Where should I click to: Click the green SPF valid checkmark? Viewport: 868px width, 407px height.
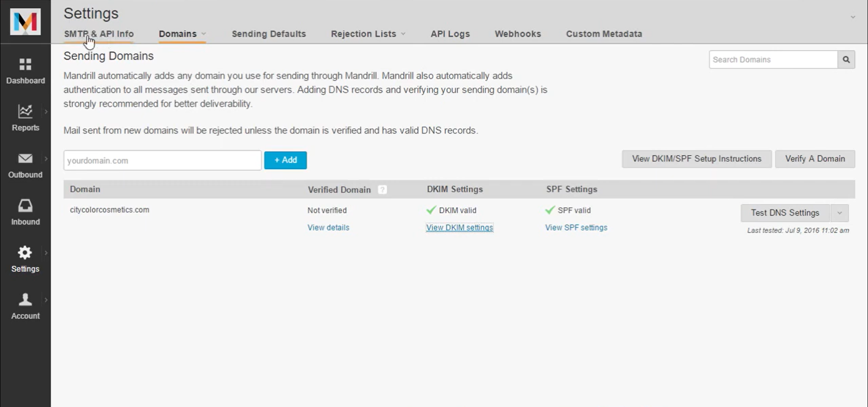[x=550, y=210]
